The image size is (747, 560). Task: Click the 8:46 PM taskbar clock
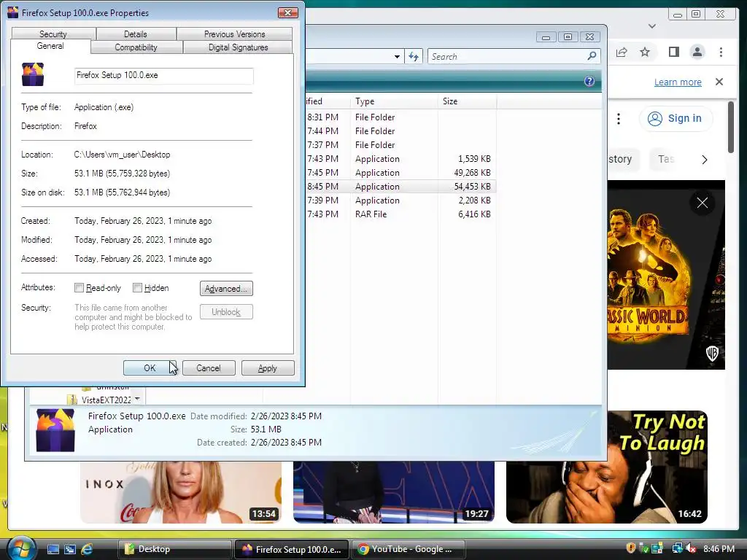(x=719, y=549)
